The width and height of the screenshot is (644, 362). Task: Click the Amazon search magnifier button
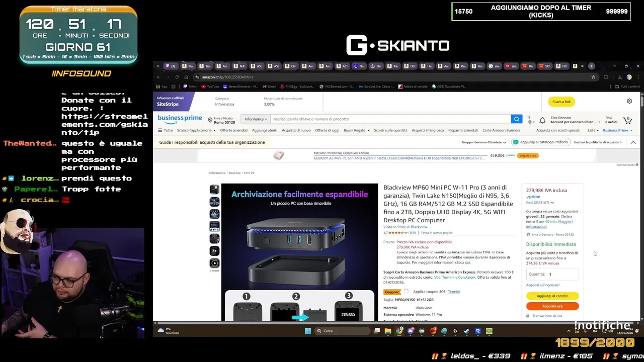[516, 119]
